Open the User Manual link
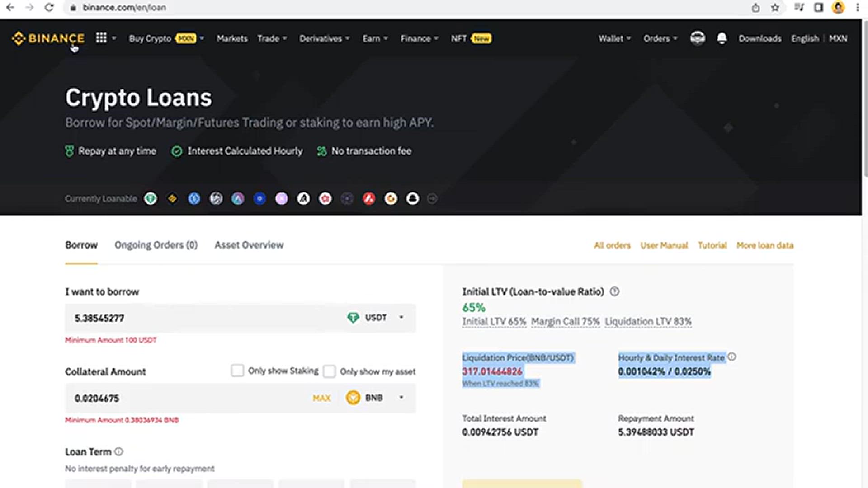 tap(664, 245)
